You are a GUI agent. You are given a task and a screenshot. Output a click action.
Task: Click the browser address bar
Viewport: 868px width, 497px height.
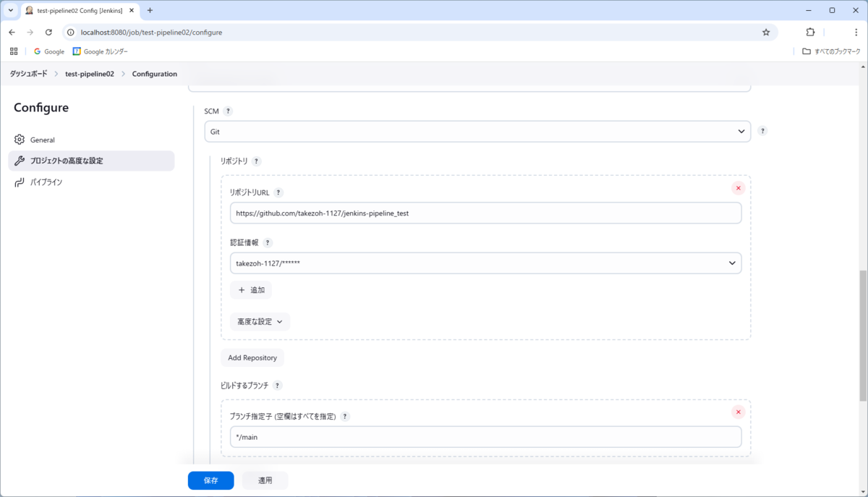(x=420, y=33)
